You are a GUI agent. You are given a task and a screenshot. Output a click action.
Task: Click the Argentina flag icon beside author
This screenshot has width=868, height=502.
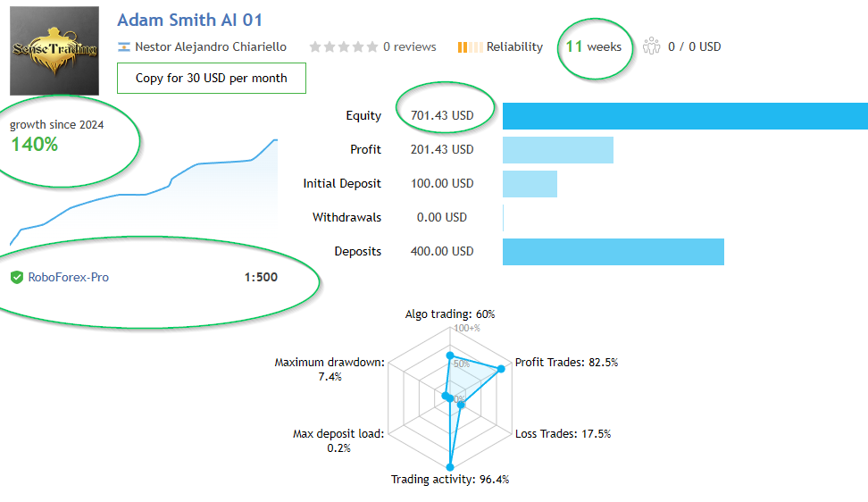(124, 46)
